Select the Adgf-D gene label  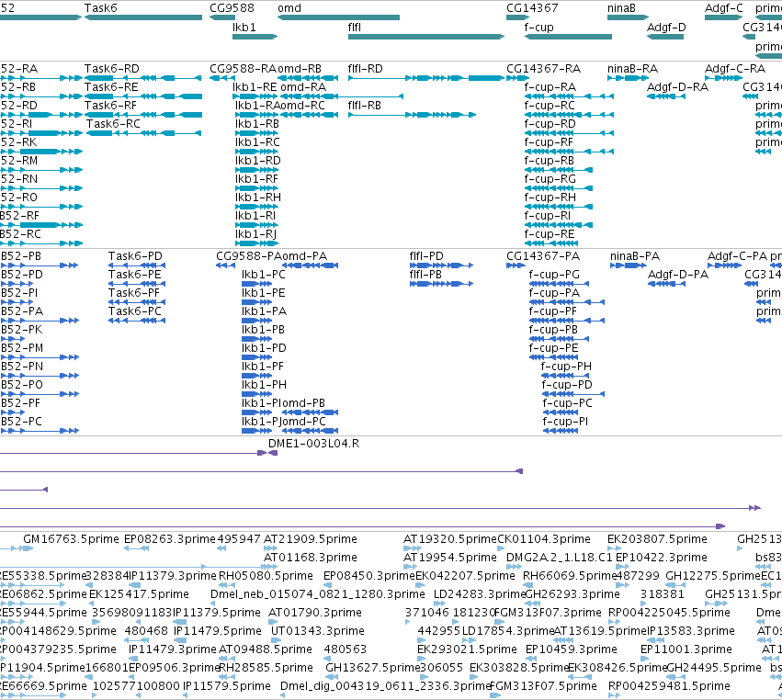coord(666,27)
